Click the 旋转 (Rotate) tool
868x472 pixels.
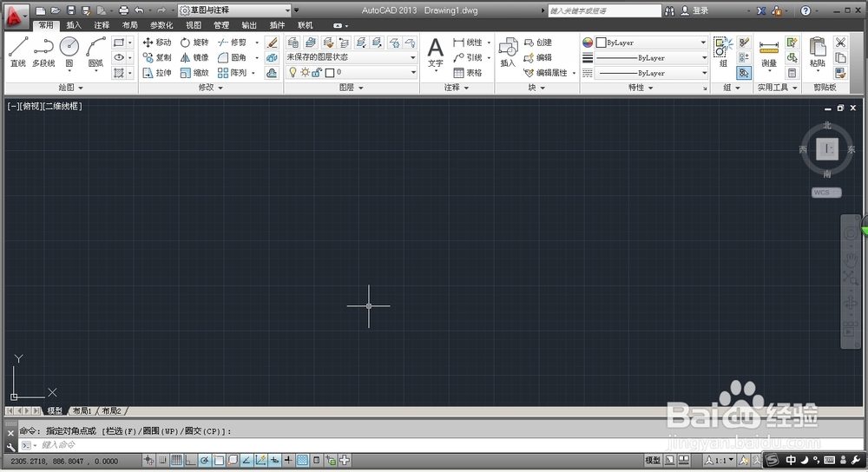[x=194, y=42]
